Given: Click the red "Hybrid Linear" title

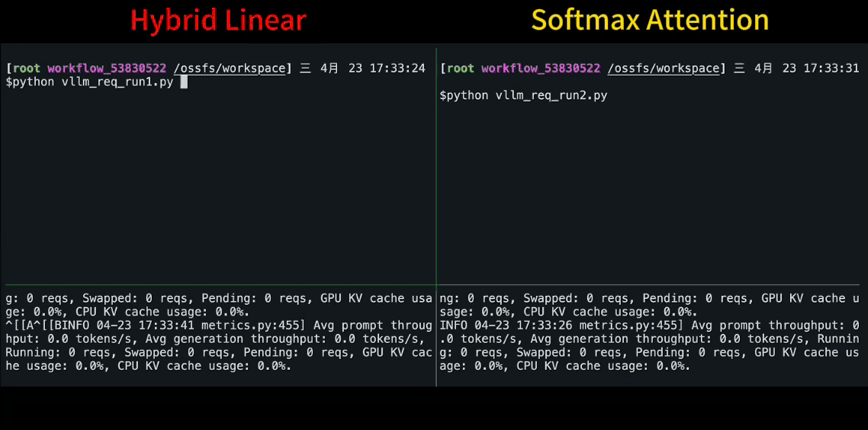Looking at the screenshot, I should tap(218, 21).
